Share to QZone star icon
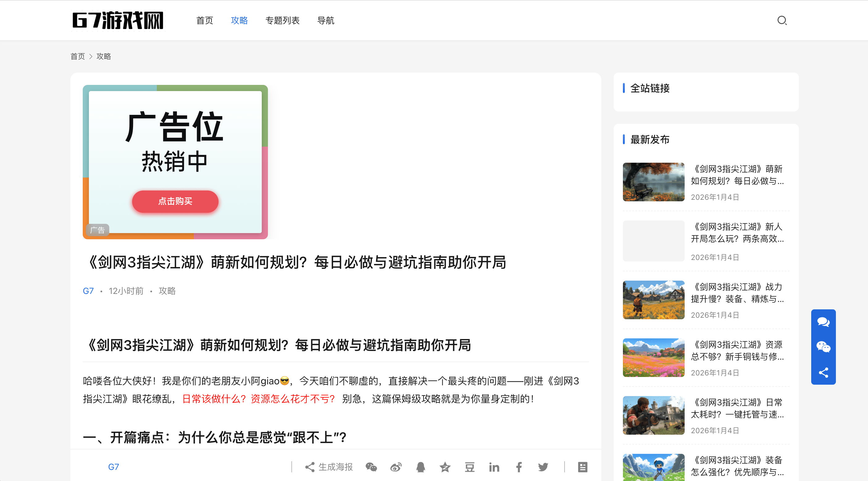The height and width of the screenshot is (481, 868). coord(445,467)
